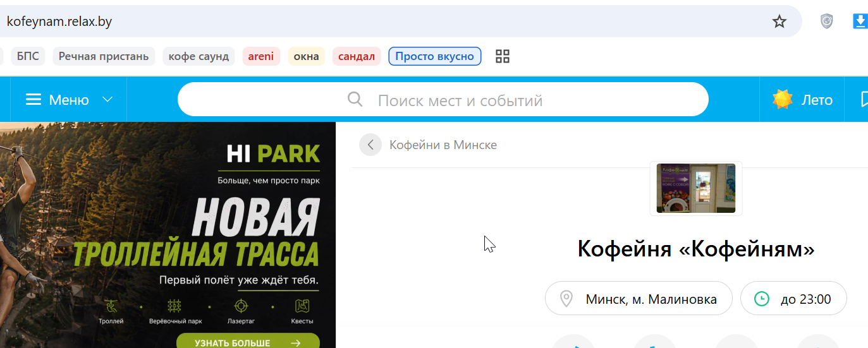Open the hamburger Меню icon
Viewport: 868px width, 348px height.
[x=34, y=100]
